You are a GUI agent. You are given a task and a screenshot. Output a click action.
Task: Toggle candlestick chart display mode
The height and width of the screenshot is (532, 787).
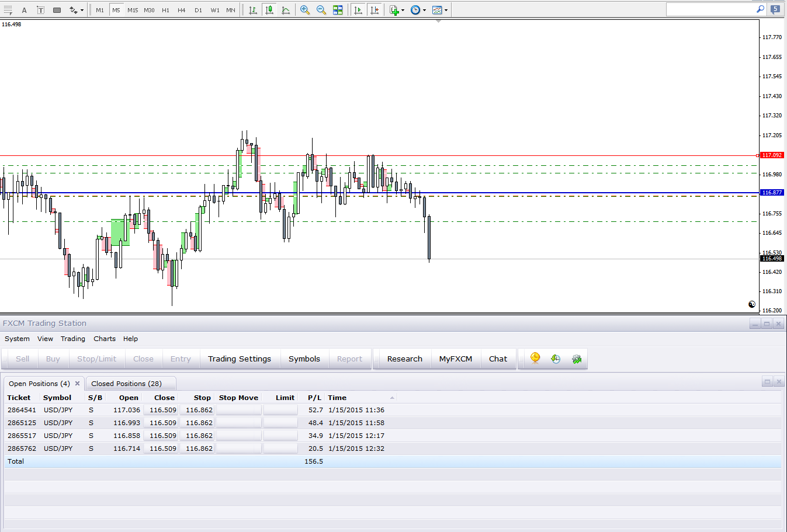click(269, 10)
